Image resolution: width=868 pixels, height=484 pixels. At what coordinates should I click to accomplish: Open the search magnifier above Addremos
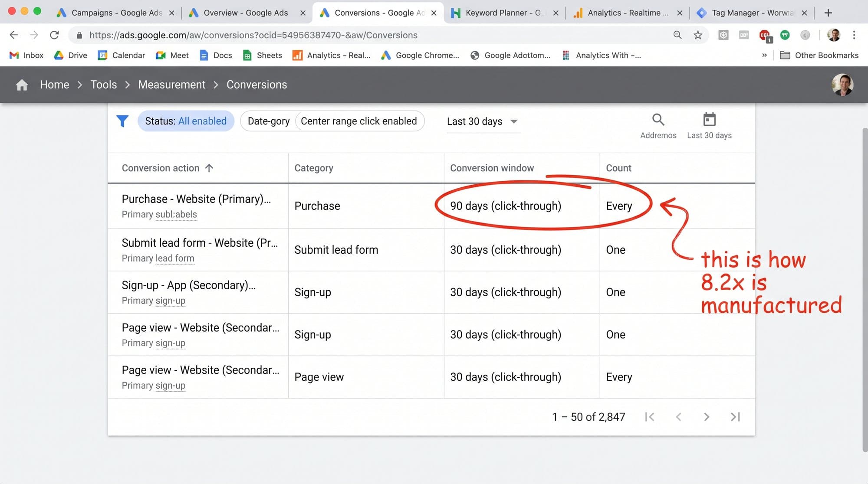(x=658, y=119)
